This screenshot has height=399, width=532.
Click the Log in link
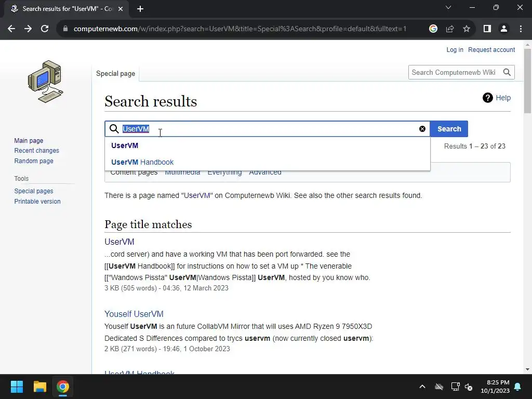455,49
